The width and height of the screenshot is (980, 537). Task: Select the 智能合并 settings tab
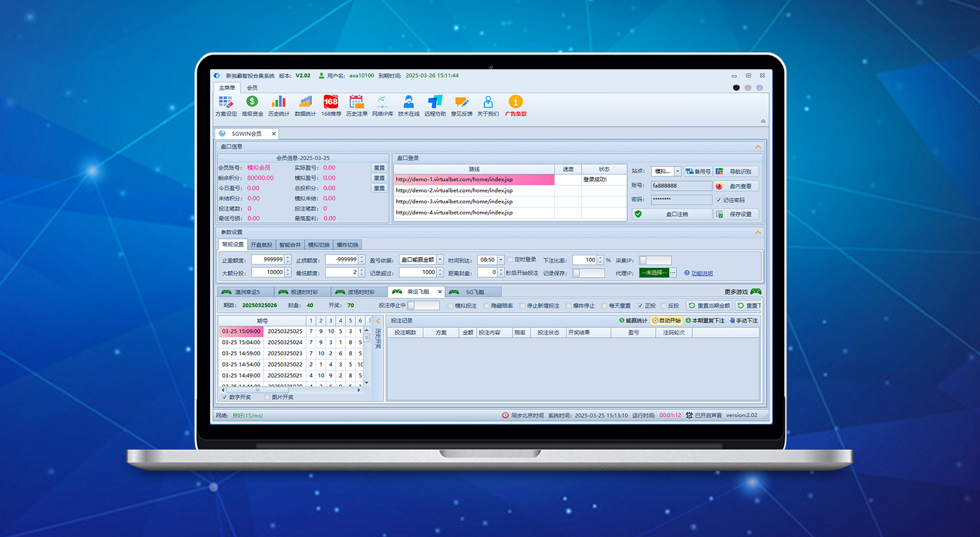(290, 245)
